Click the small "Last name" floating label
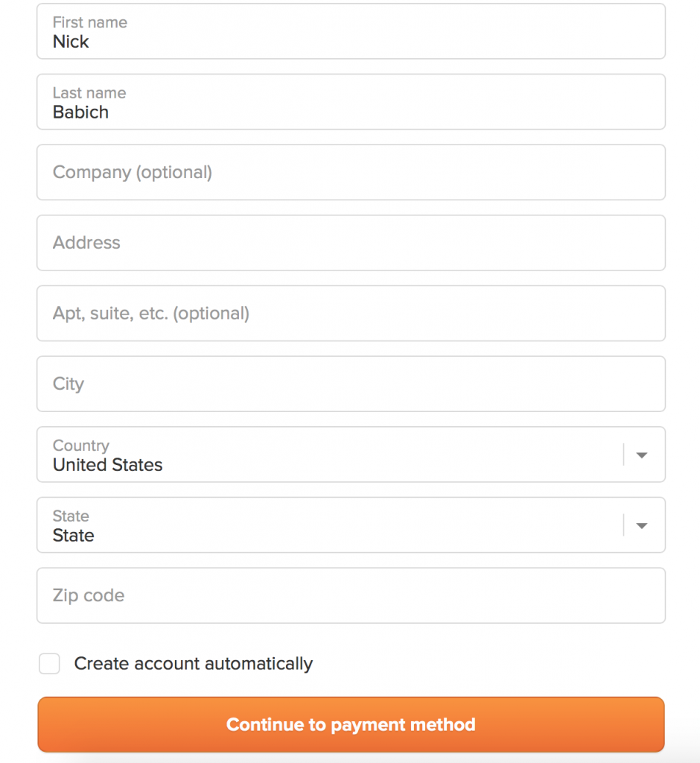This screenshot has height=763, width=700. tap(89, 93)
